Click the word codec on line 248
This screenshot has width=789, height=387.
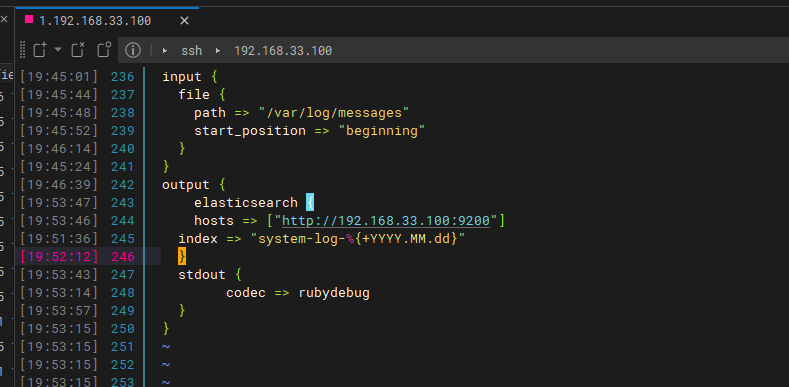pos(246,293)
